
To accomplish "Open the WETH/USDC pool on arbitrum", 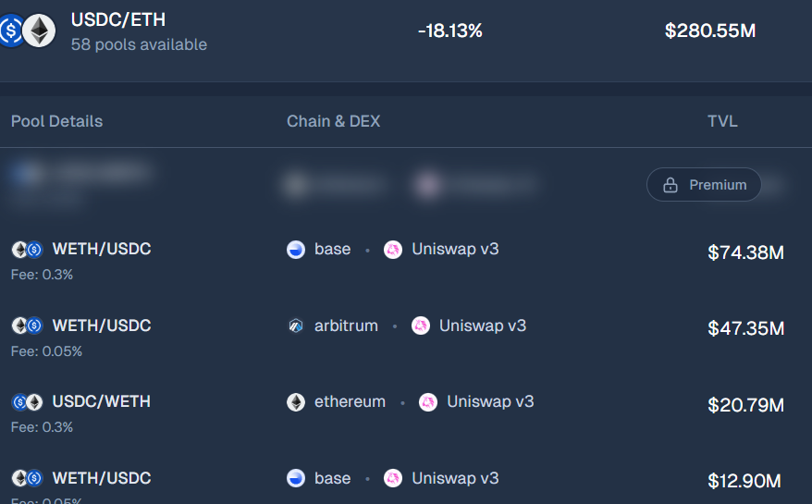I will [x=102, y=326].
